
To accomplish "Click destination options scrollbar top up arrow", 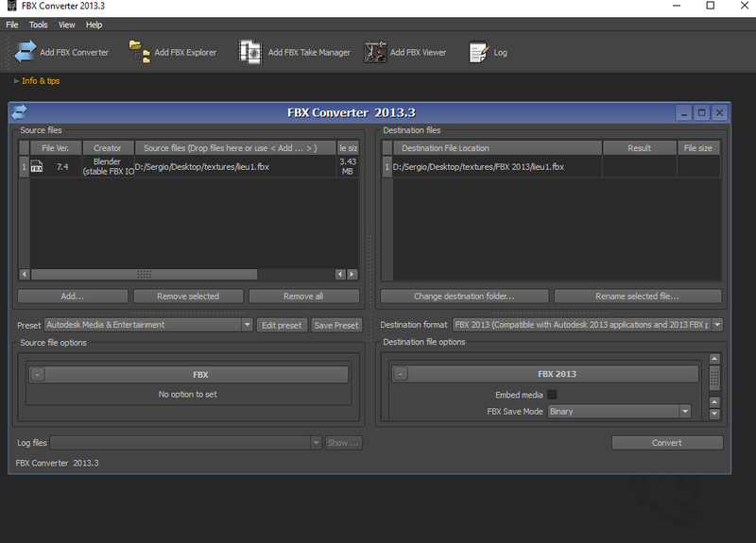I will [715, 359].
